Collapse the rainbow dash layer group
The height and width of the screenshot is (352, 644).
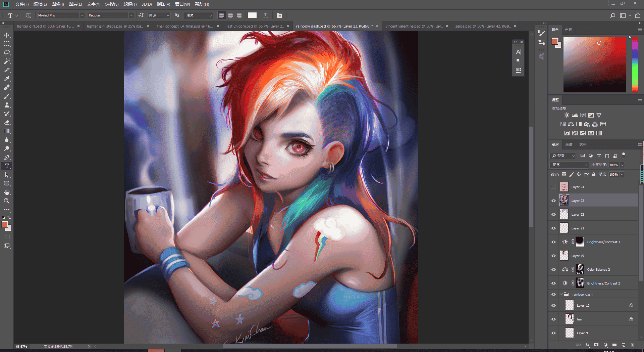point(561,294)
